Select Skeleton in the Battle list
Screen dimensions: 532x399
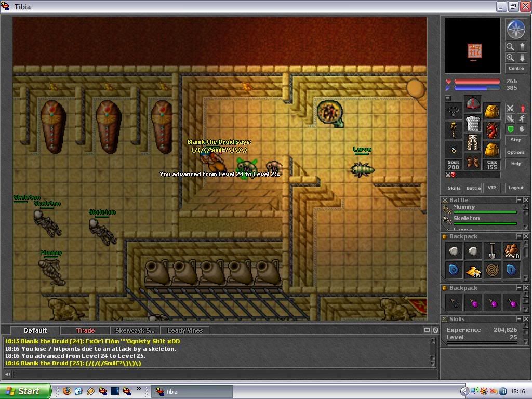pyautogui.click(x=480, y=220)
